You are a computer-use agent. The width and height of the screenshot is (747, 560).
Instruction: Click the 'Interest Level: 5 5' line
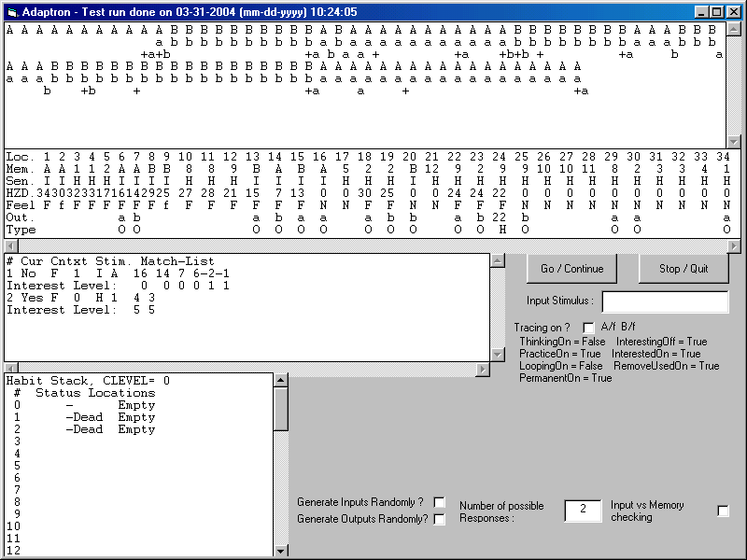click(x=81, y=310)
